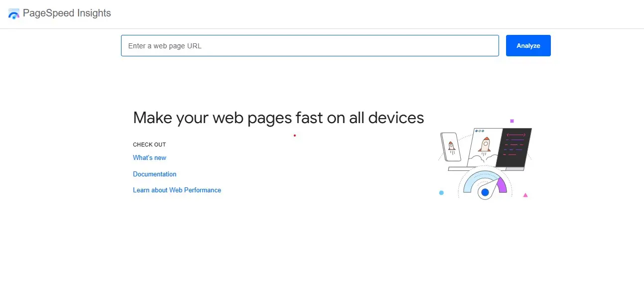Click the small red dot below the heading

(x=294, y=135)
